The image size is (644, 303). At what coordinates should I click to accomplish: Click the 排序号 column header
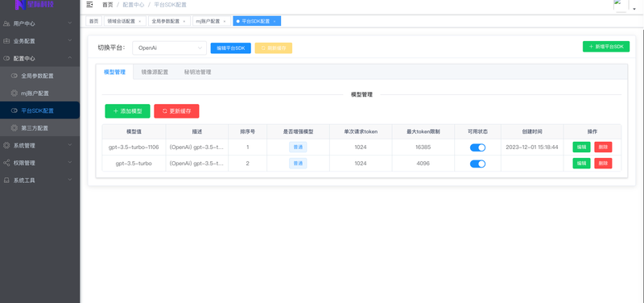248,131
